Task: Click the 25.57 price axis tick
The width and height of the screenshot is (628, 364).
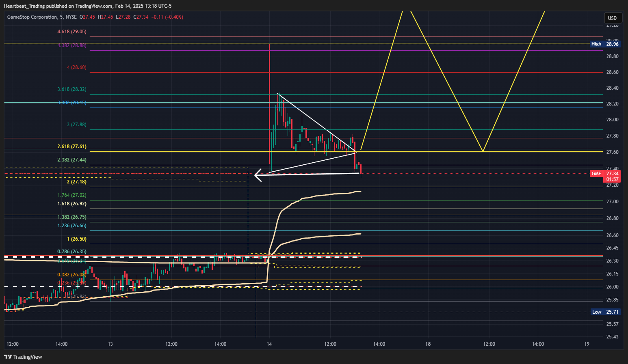Action: coord(613,324)
